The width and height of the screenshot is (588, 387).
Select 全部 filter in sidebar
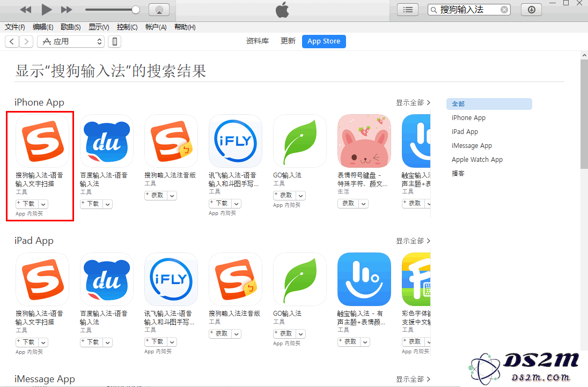pyautogui.click(x=489, y=104)
